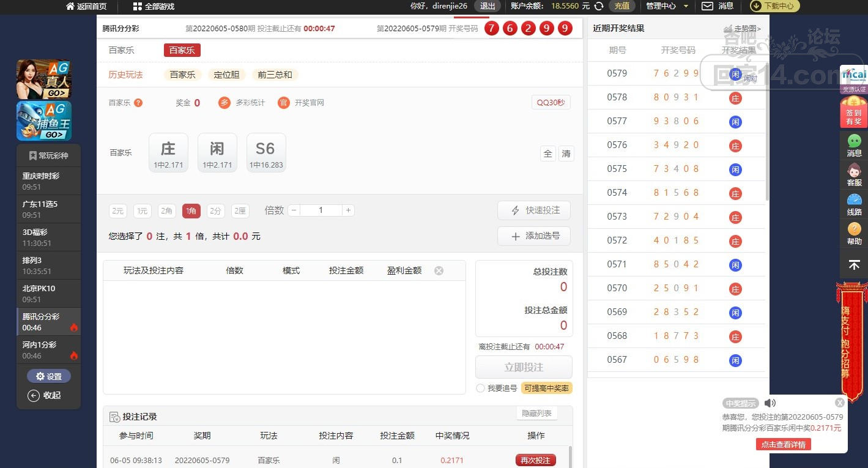
Task: Click the scroll-to-top arrow icon
Action: pos(854,265)
